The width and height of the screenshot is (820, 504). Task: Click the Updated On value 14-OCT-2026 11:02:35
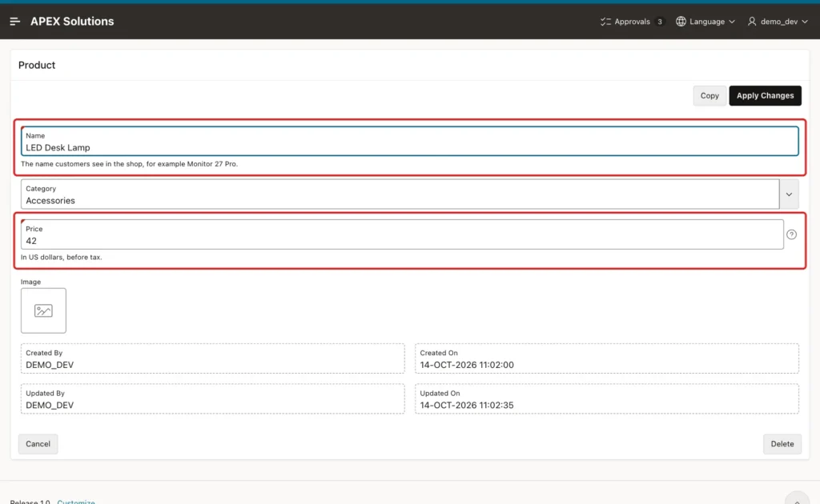click(x=467, y=406)
